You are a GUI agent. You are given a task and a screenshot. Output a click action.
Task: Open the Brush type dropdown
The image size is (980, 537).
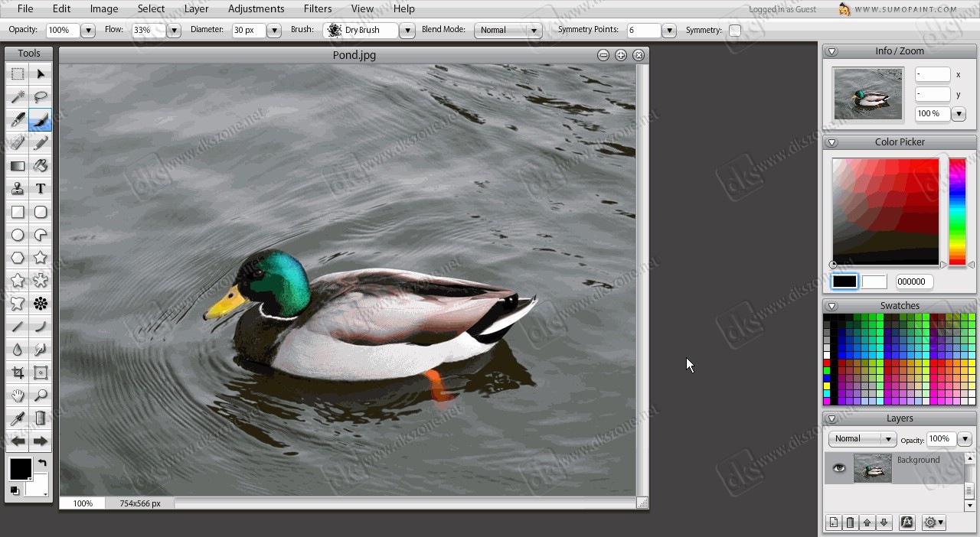pyautogui.click(x=369, y=31)
